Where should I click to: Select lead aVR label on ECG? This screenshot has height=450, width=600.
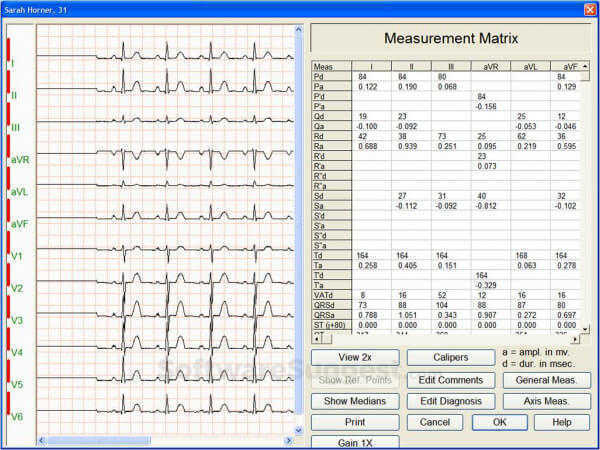[x=20, y=160]
